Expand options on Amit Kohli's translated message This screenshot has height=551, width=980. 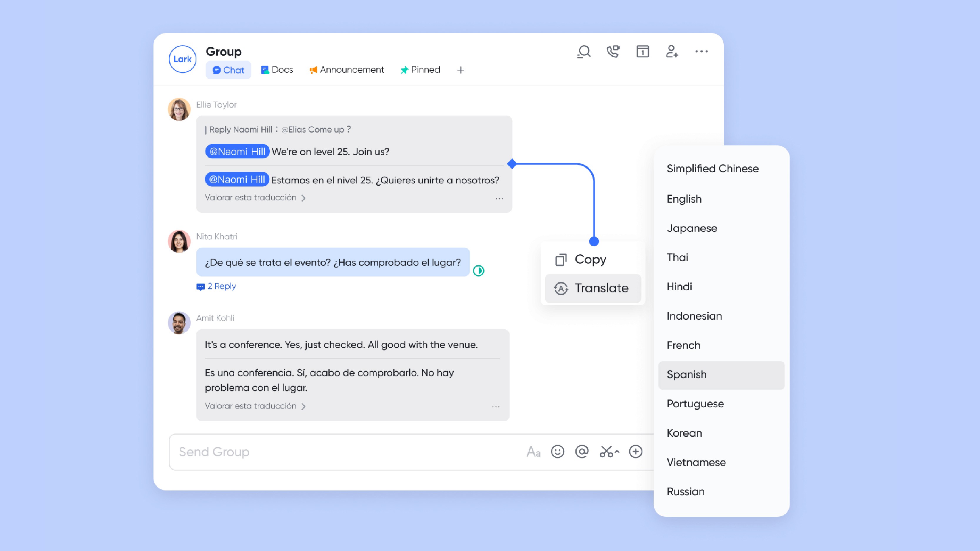[496, 407]
